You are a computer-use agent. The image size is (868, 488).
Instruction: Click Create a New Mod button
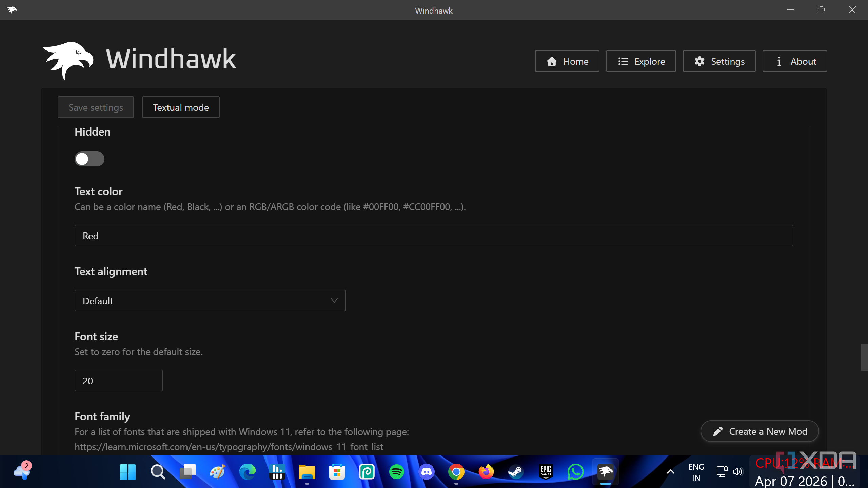coord(759,431)
